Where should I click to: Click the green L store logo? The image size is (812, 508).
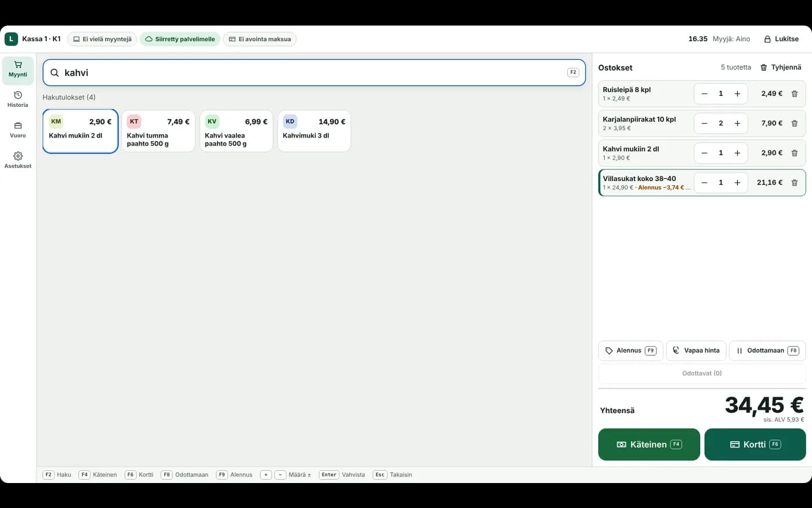pos(11,39)
